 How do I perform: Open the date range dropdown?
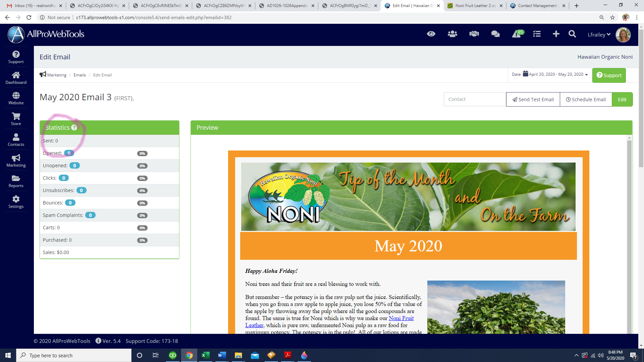[550, 74]
